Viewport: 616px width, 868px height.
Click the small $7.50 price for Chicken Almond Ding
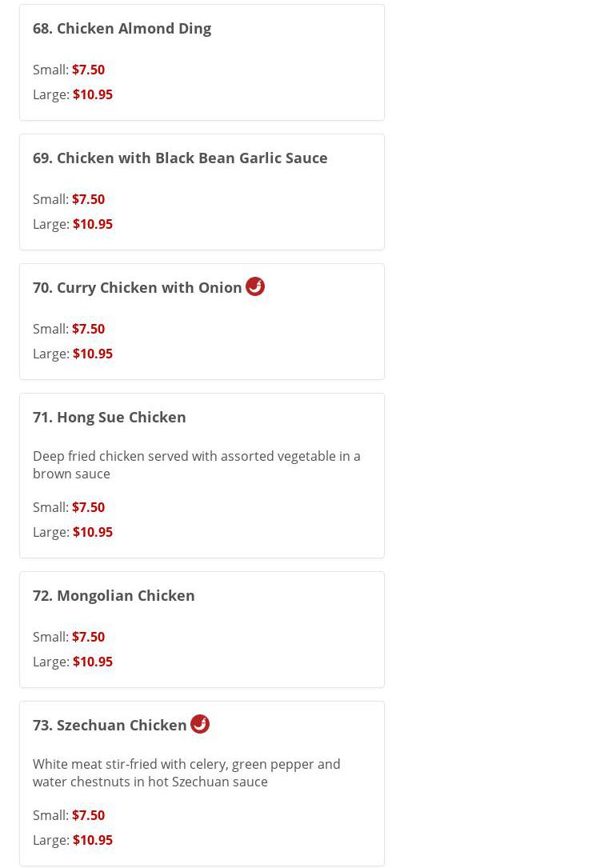coord(88,70)
